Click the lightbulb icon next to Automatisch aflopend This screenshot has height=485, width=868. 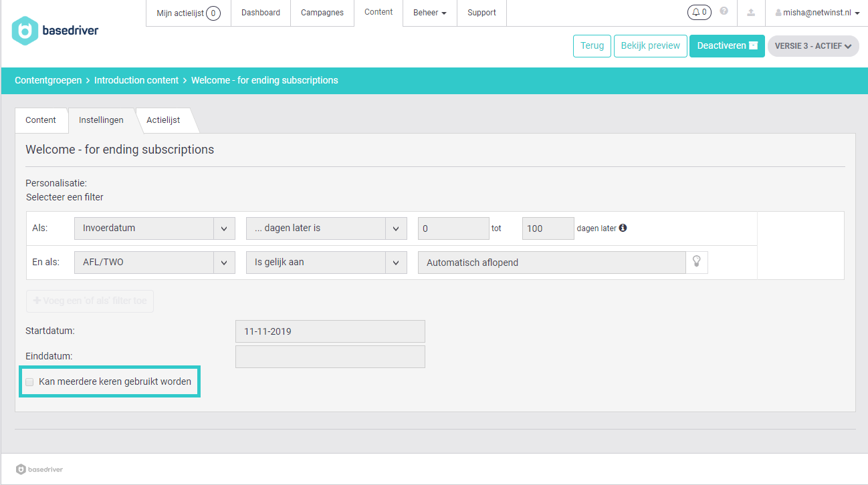click(x=696, y=262)
